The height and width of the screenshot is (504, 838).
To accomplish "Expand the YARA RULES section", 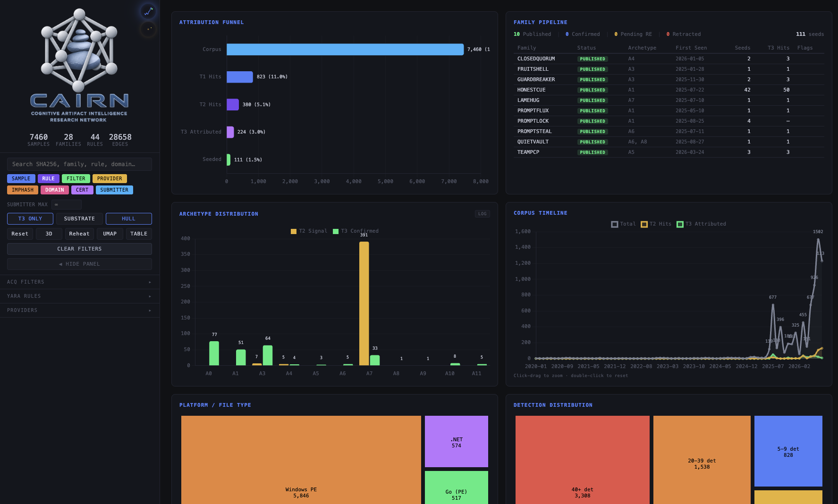I will [x=80, y=296].
